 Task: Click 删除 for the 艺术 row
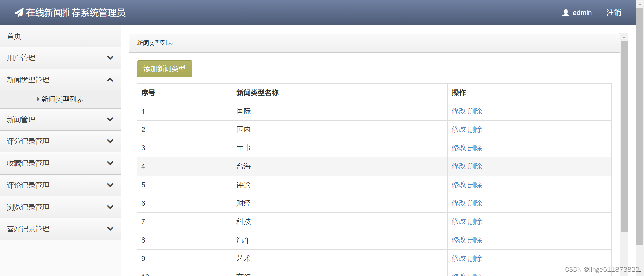pyautogui.click(x=475, y=259)
